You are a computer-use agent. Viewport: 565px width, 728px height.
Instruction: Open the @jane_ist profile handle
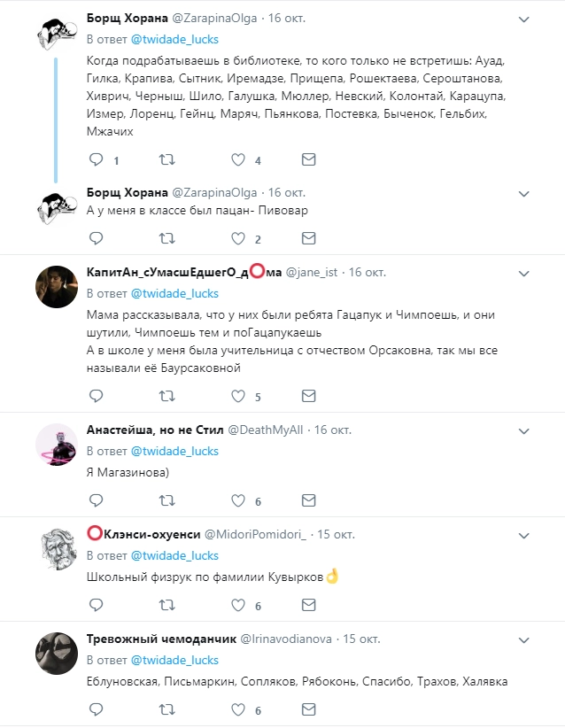click(x=312, y=272)
